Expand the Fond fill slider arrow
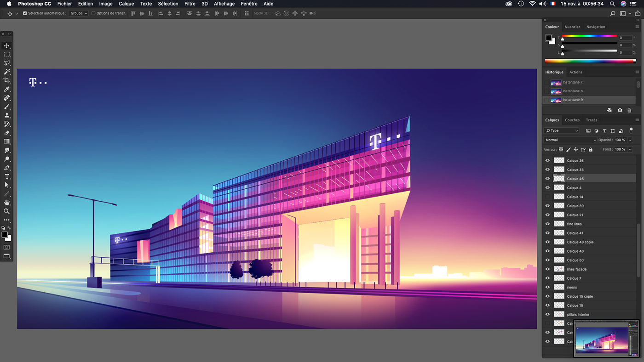The height and width of the screenshot is (362, 644). click(x=630, y=149)
